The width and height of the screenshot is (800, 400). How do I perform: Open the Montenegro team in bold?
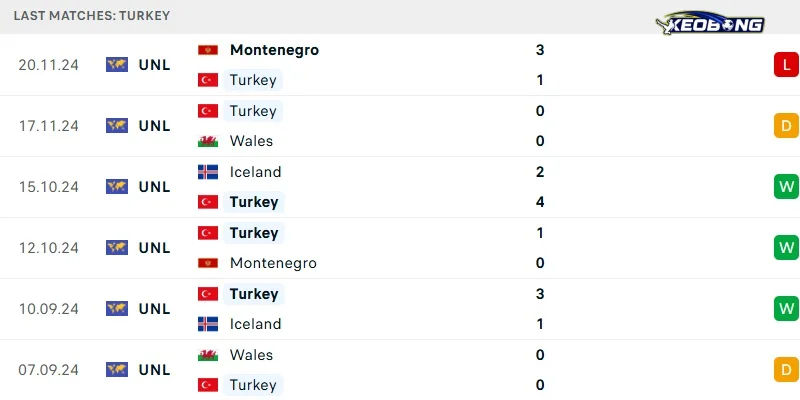274,50
